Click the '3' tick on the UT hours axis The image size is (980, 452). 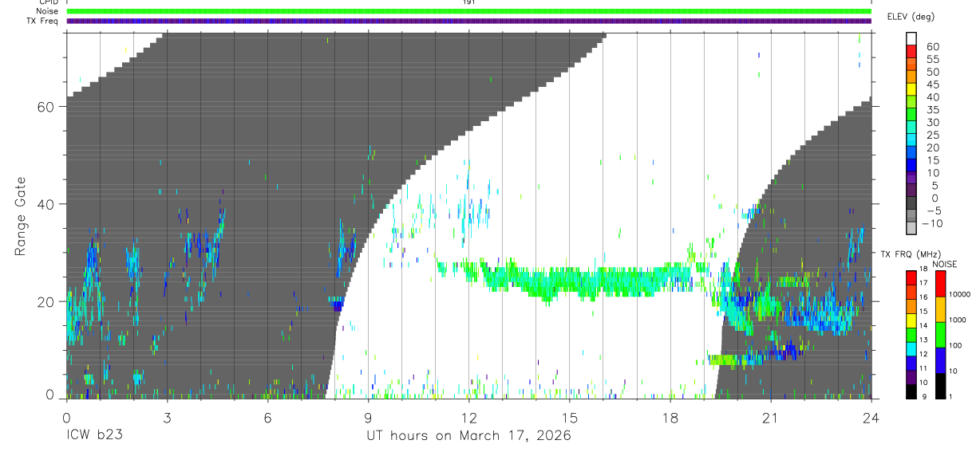(167, 418)
